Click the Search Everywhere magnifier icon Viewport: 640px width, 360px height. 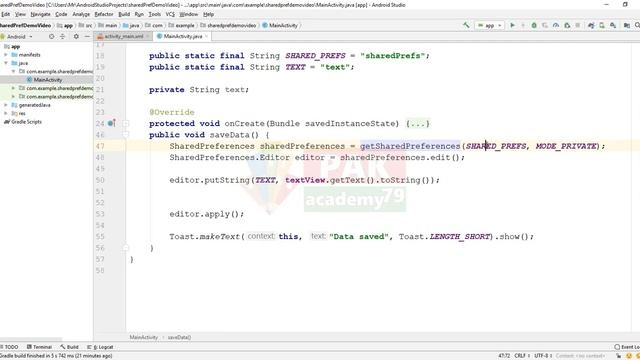click(637, 25)
